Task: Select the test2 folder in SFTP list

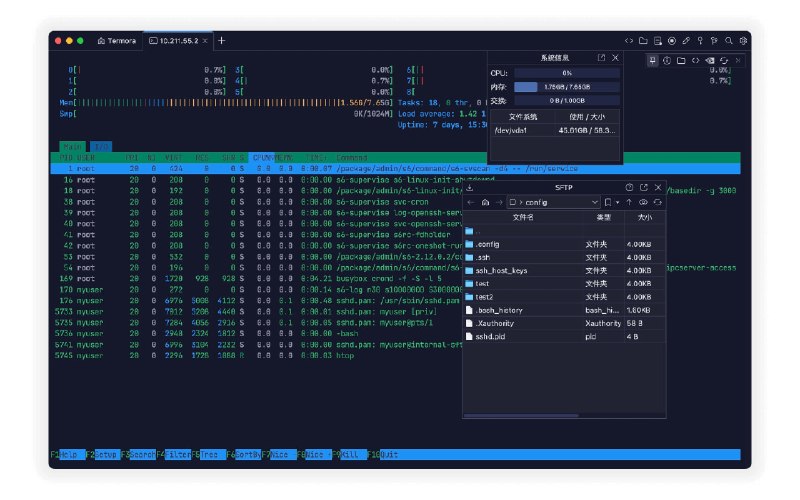Action: click(564, 297)
